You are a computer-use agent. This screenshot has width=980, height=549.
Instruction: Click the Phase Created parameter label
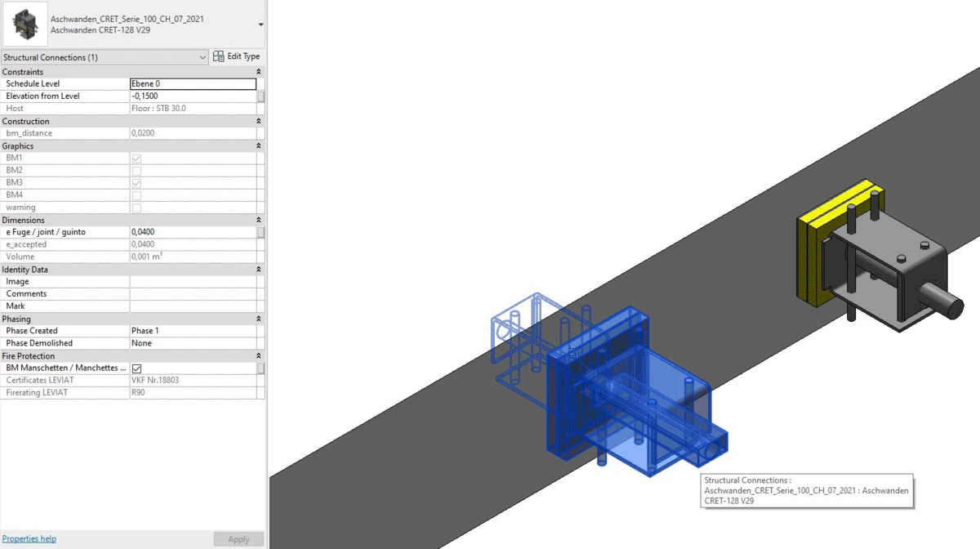[32, 331]
